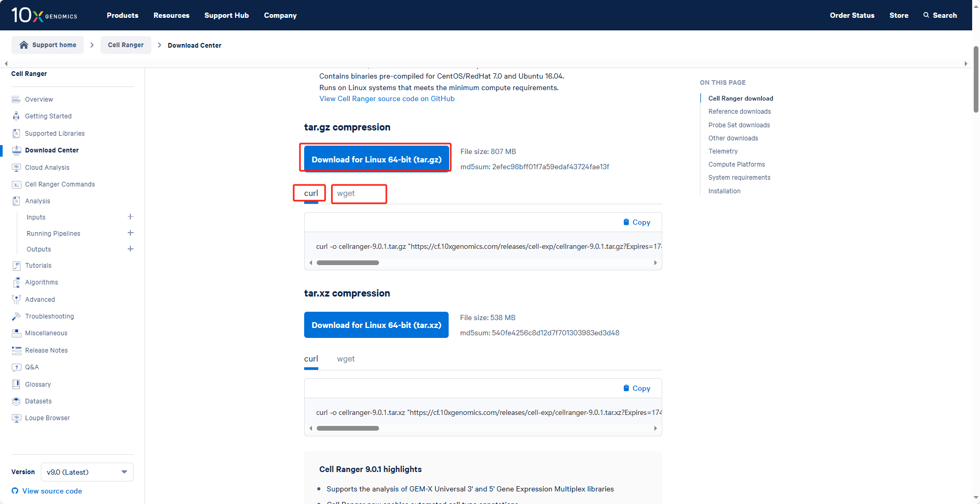
Task: Copy the tar.gz curl command
Action: pyautogui.click(x=637, y=222)
